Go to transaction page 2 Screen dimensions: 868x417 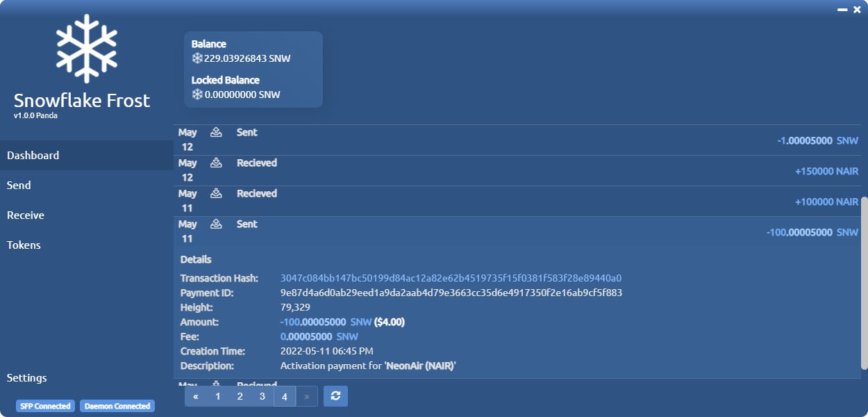240,396
